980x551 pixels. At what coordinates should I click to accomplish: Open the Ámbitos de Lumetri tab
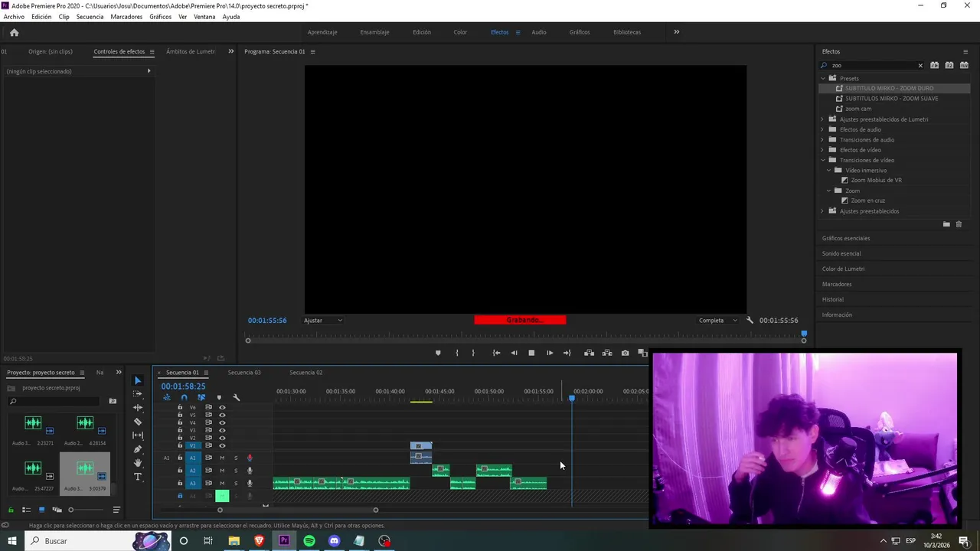(x=191, y=51)
